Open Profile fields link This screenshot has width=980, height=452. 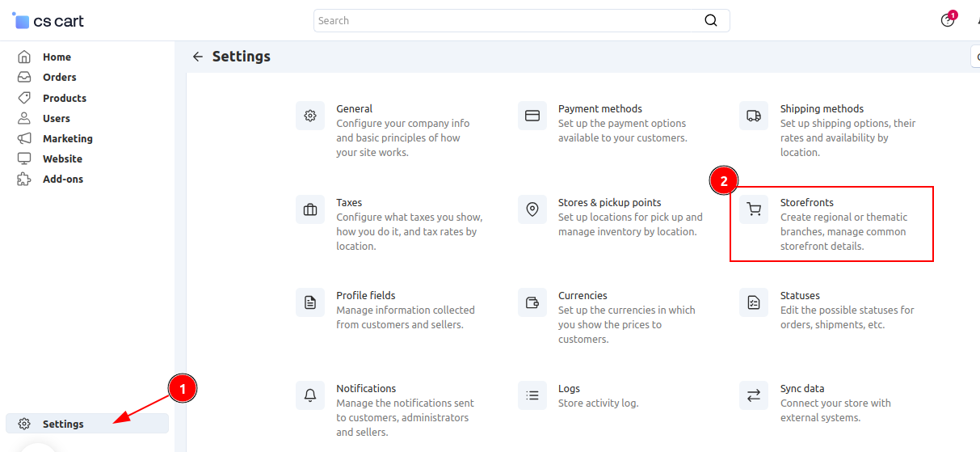click(x=366, y=295)
